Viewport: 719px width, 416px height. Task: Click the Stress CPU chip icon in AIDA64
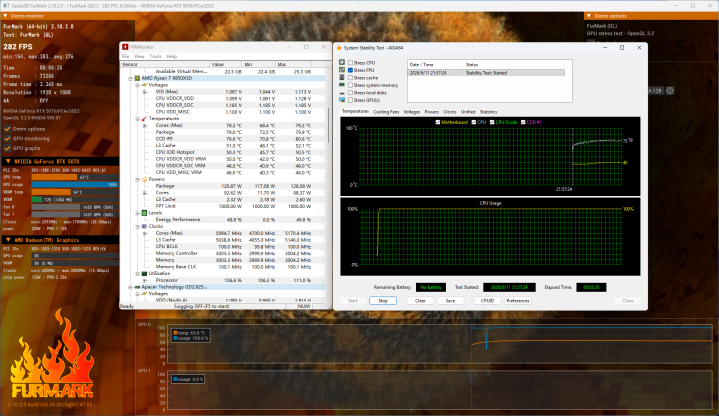[342, 62]
